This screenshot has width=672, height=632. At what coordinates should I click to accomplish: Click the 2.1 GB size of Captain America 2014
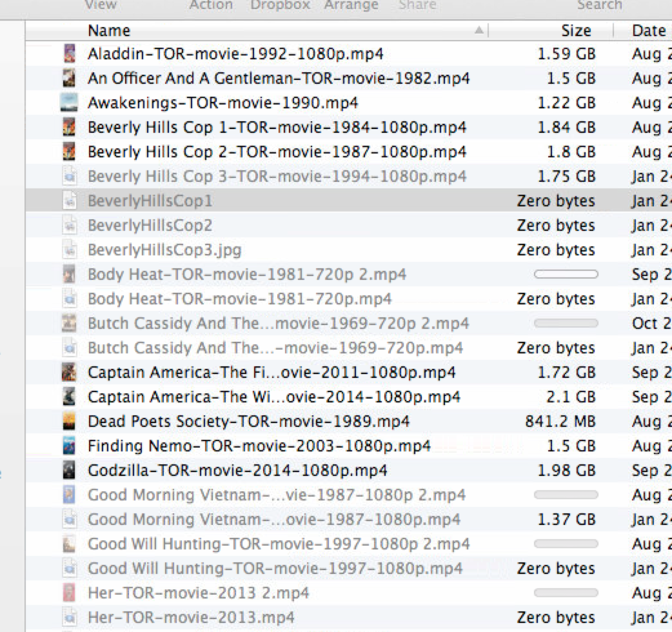571,397
